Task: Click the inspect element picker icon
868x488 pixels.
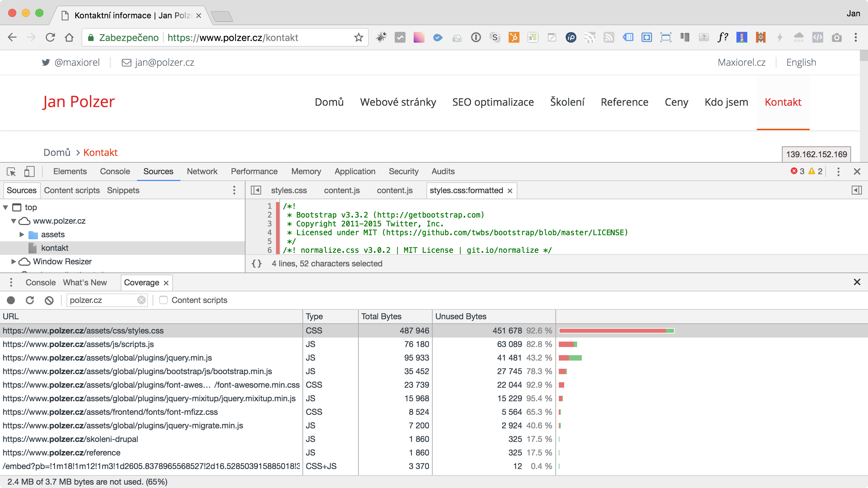Action: click(x=11, y=171)
